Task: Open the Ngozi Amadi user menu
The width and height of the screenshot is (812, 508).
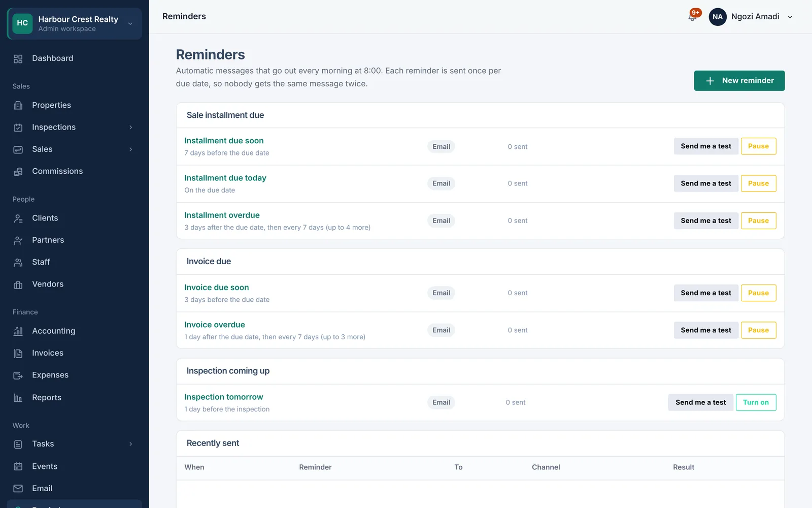Action: (751, 17)
